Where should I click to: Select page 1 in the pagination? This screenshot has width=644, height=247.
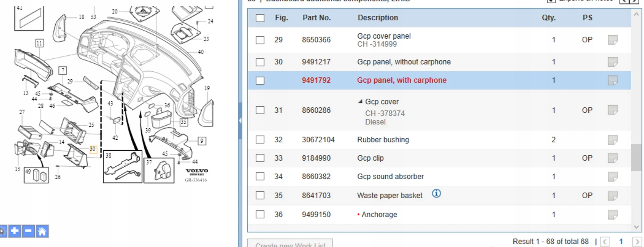click(621, 242)
